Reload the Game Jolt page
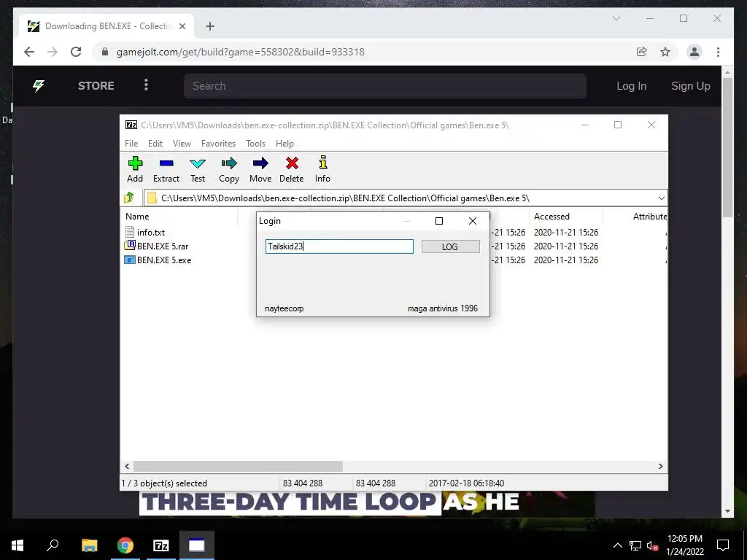Screen dimensions: 747x560 coord(76,52)
